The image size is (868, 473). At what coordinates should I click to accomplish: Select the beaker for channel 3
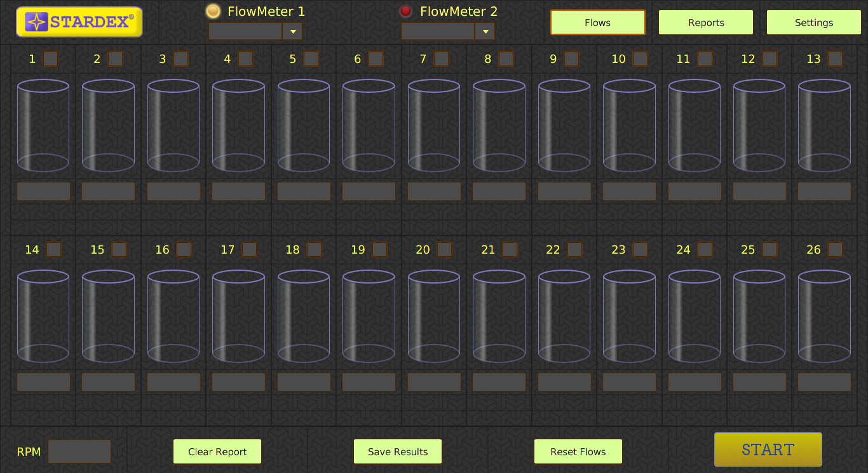[173, 125]
